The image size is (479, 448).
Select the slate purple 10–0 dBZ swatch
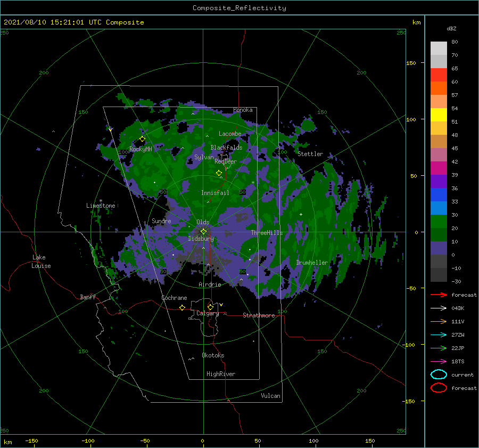point(439,248)
